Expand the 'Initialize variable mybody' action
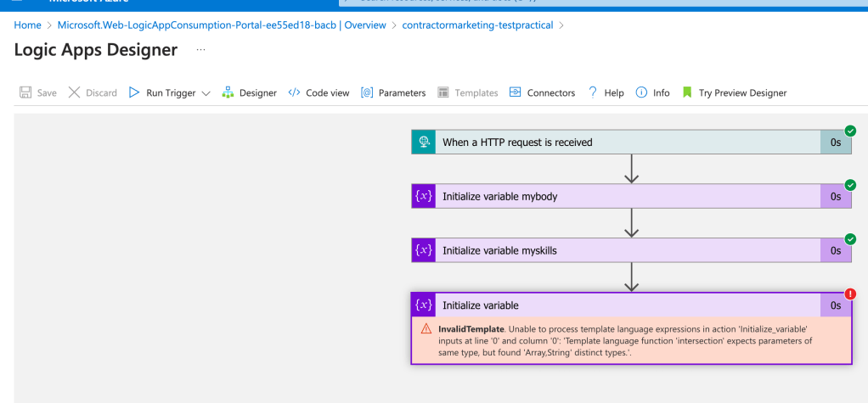Screen dimensions: 868x403 click(631, 196)
